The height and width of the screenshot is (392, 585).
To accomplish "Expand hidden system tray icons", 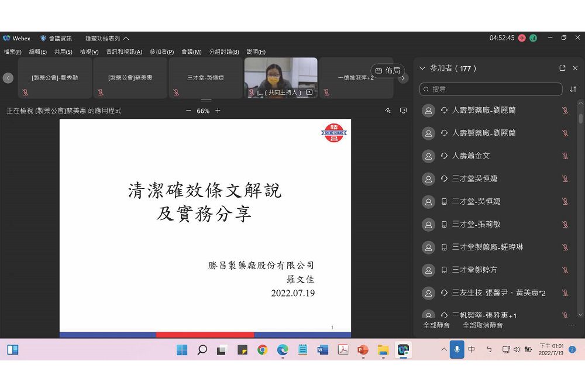I will pyautogui.click(x=444, y=349).
